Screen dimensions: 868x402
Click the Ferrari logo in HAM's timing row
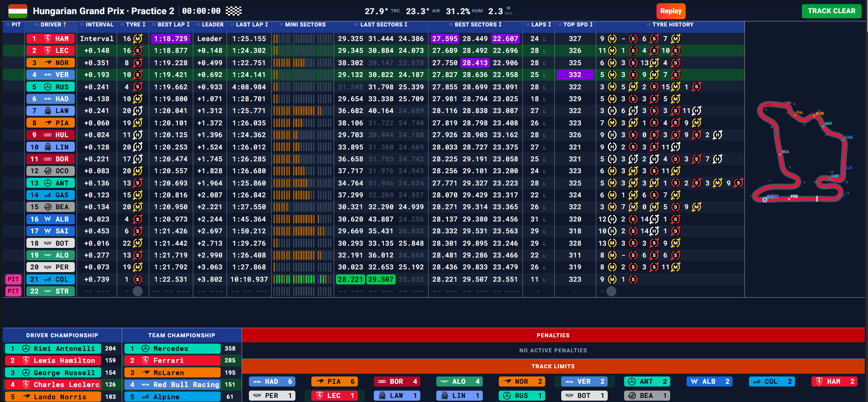point(47,39)
